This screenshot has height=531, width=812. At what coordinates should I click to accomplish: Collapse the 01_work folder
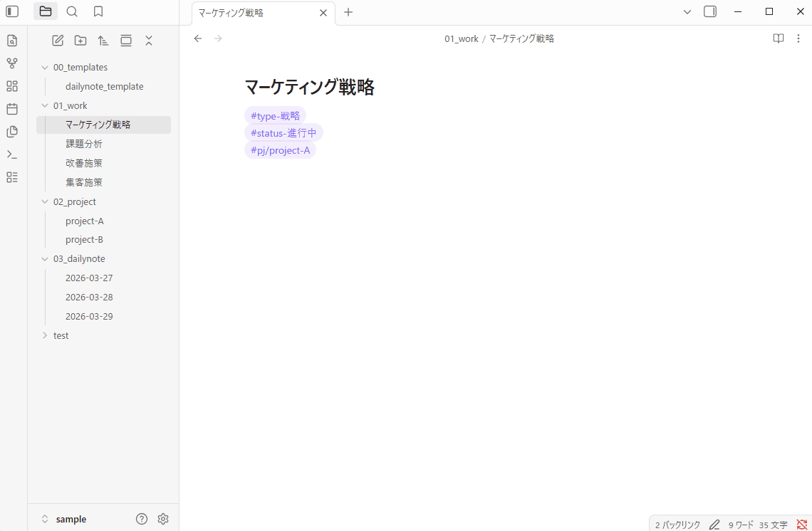tap(44, 105)
